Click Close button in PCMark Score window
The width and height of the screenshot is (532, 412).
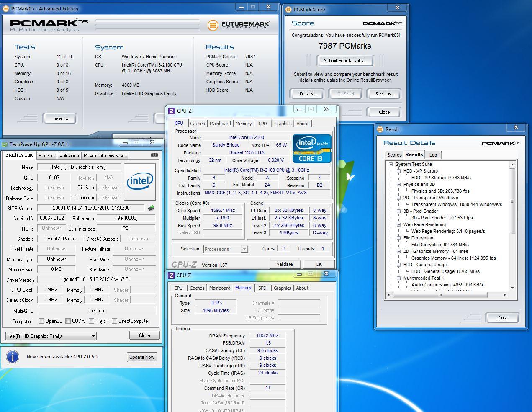(384, 112)
